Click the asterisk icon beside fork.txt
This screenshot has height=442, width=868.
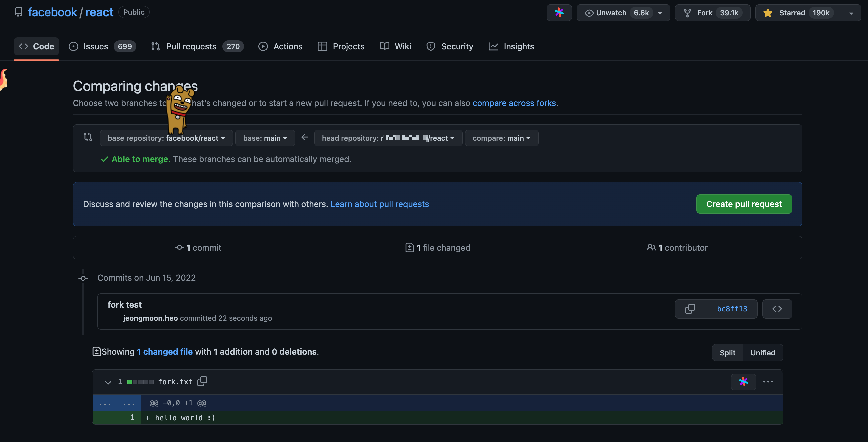pyautogui.click(x=743, y=381)
